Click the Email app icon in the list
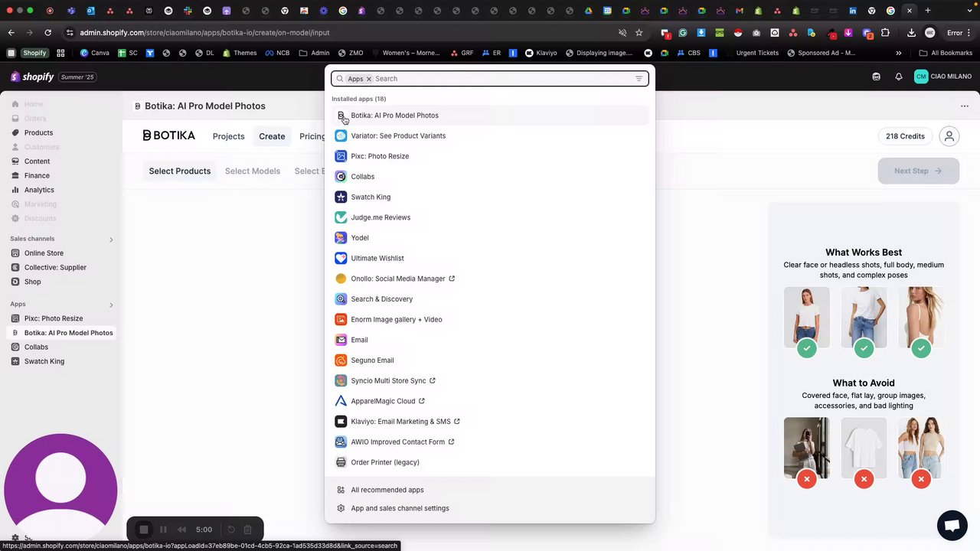 click(x=341, y=340)
